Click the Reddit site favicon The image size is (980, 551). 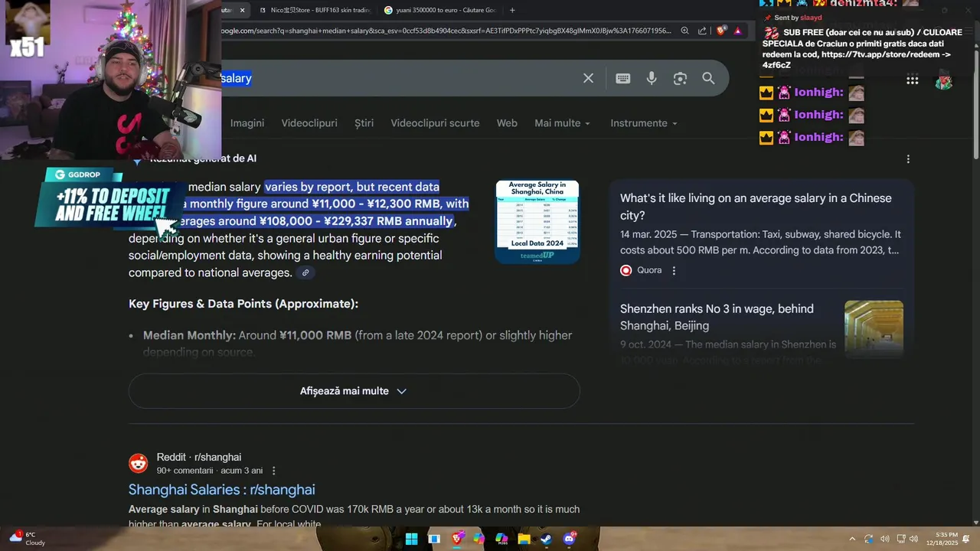[139, 464]
